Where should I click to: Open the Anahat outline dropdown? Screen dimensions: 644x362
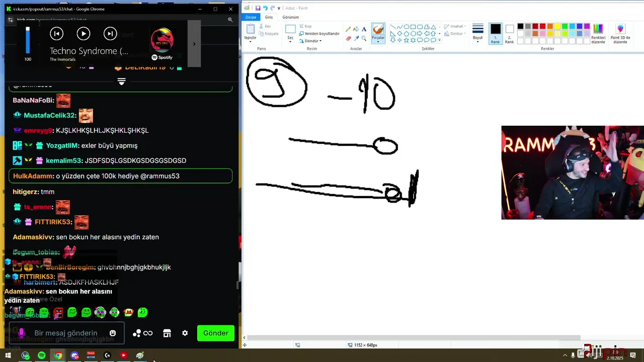455,26
